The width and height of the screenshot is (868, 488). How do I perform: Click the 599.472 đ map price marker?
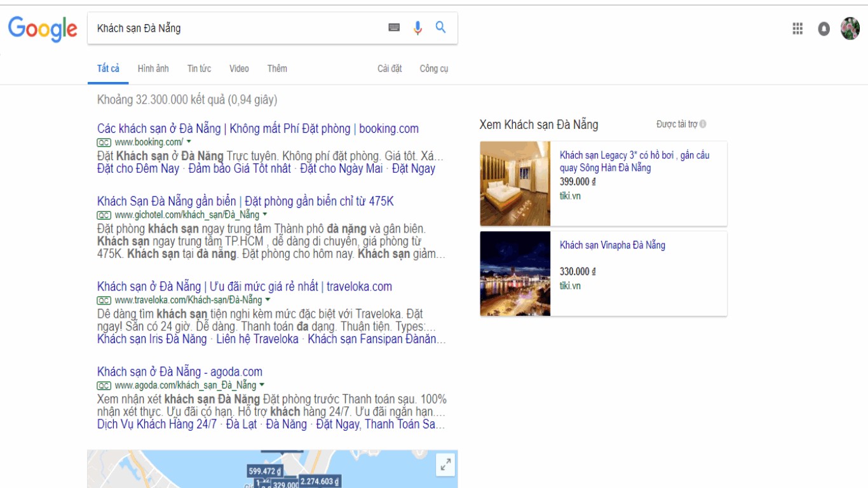click(265, 471)
